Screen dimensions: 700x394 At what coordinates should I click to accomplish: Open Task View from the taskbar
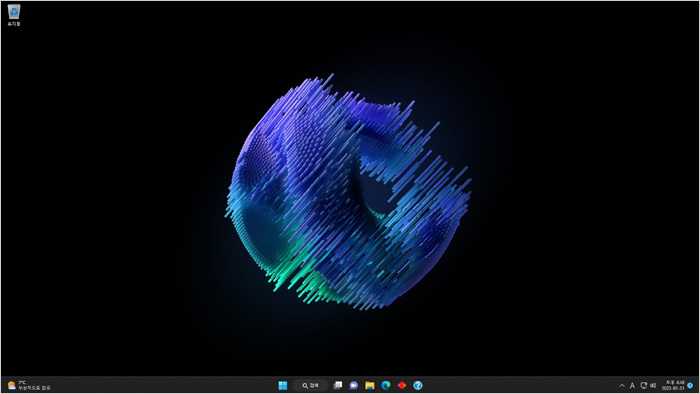tap(338, 385)
